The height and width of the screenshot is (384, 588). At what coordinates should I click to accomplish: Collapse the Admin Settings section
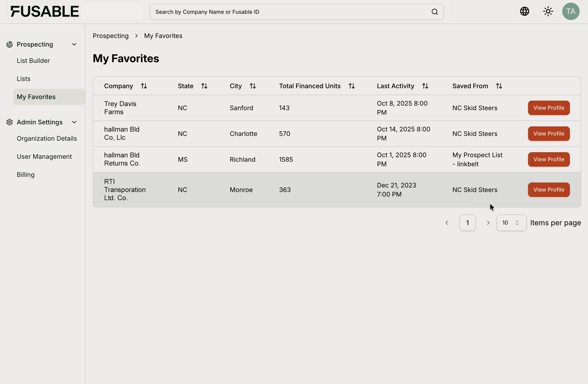pyautogui.click(x=74, y=122)
